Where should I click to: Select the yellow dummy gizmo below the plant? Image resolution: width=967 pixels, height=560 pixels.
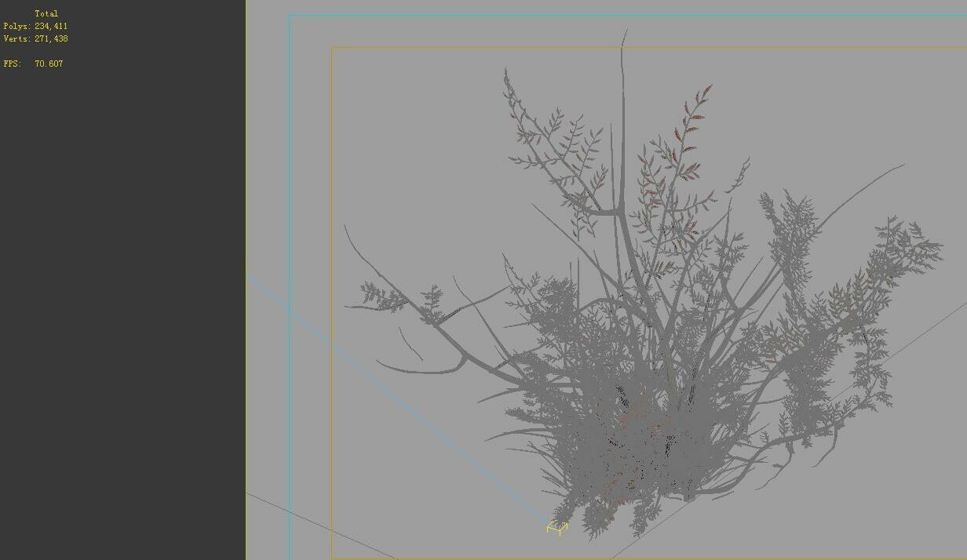(x=557, y=528)
